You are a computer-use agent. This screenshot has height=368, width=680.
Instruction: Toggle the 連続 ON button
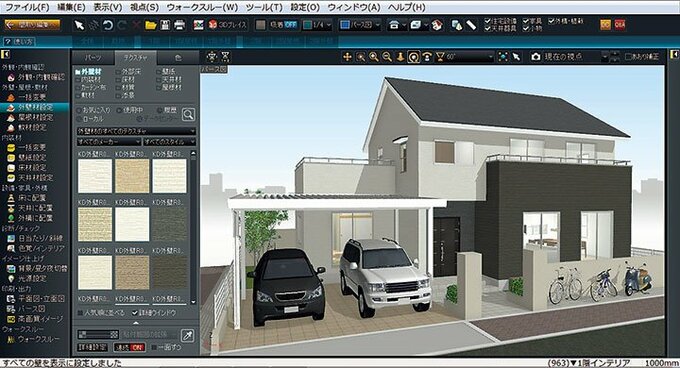tap(129, 347)
